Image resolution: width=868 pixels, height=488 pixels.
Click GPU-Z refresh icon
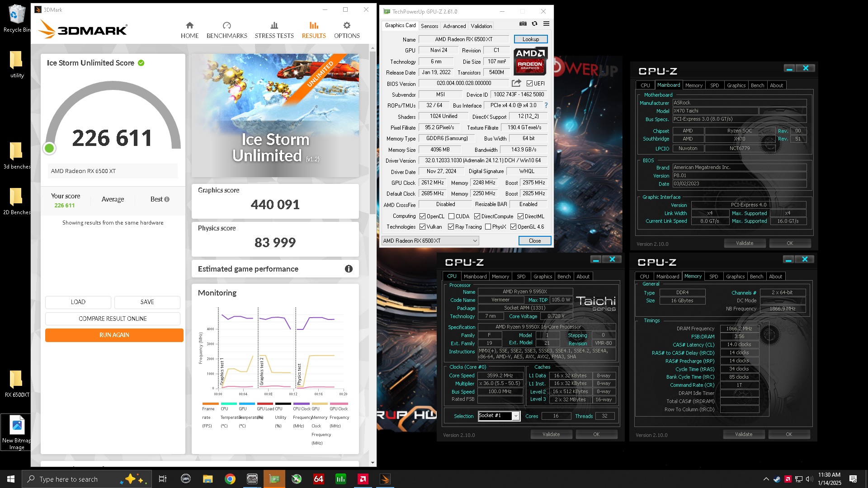click(x=534, y=24)
